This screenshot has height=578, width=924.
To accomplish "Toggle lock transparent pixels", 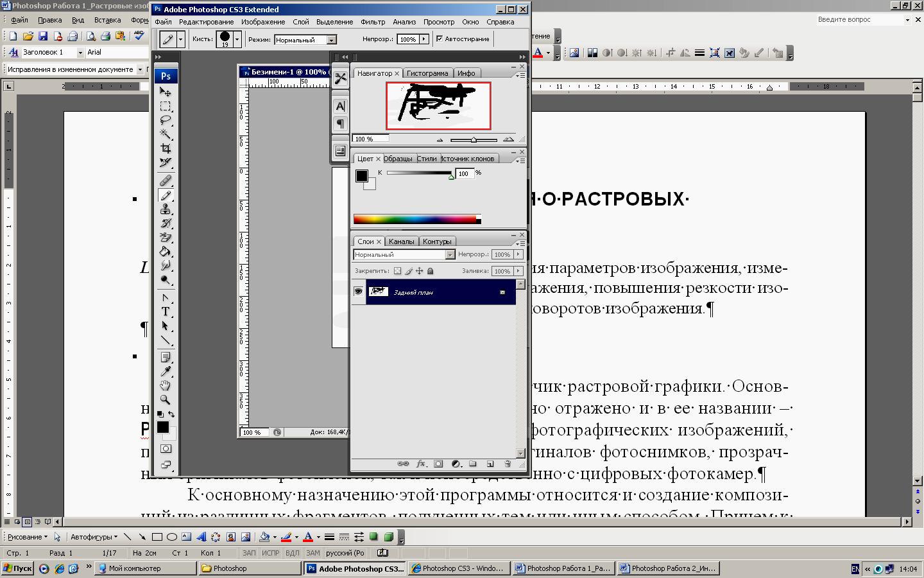I will (398, 271).
